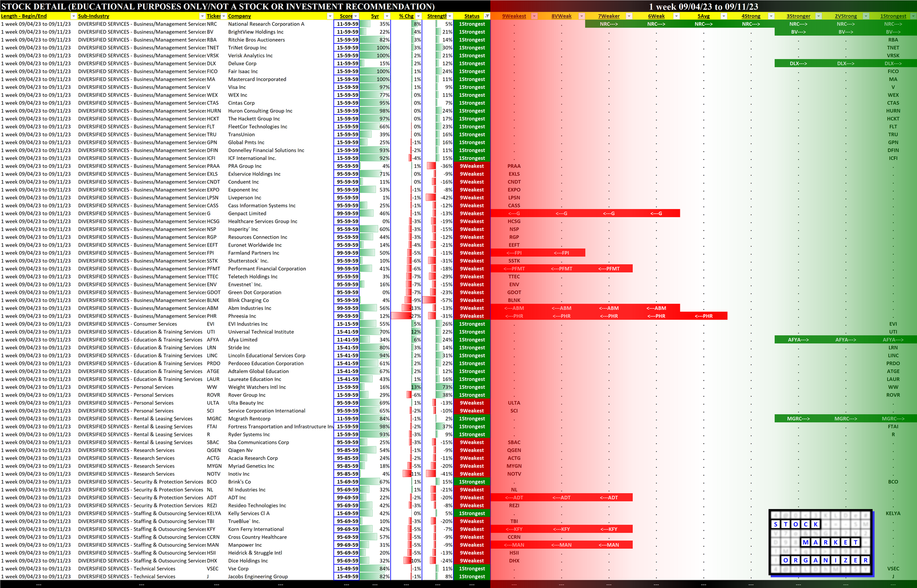Open the Company column filter dropdown
The width and height of the screenshot is (917, 588).
(x=330, y=16)
